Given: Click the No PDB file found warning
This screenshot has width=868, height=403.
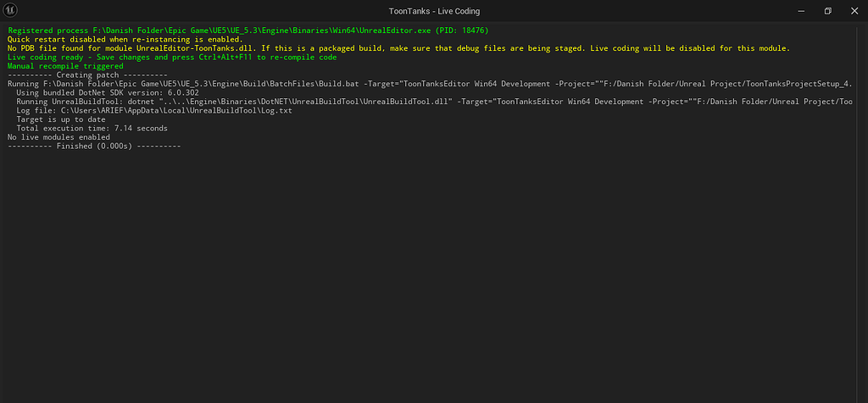Looking at the screenshot, I should click(398, 48).
